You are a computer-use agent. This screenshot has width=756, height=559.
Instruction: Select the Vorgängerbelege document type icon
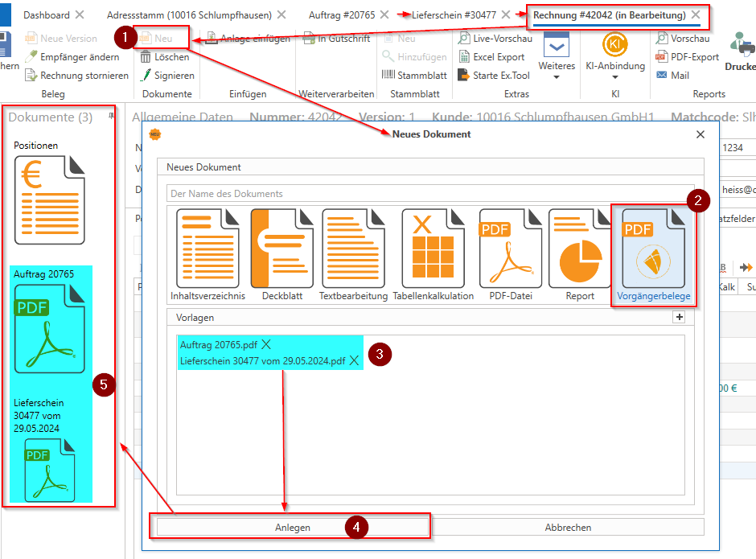click(654, 249)
